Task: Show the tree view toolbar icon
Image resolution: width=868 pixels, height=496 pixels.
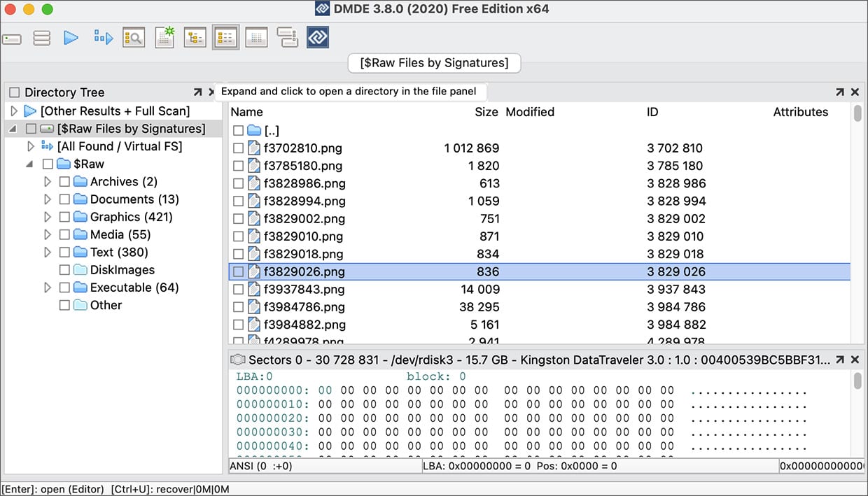Action: pyautogui.click(x=195, y=38)
